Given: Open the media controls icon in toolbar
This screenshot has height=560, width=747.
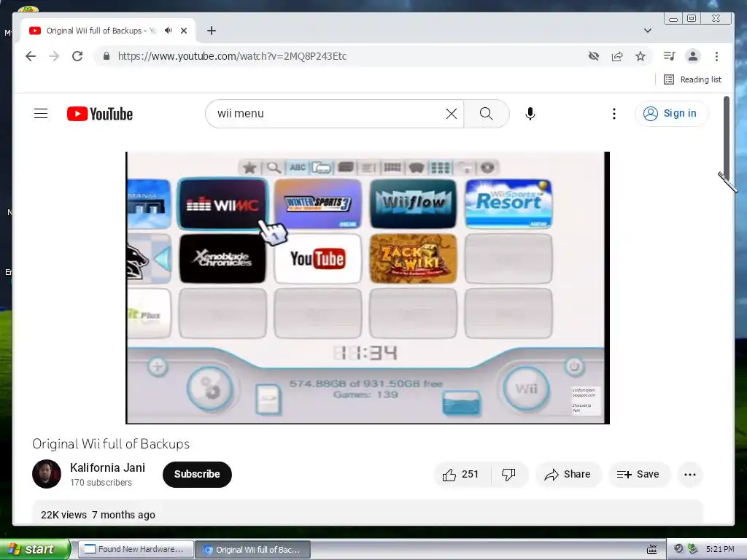Looking at the screenshot, I should pos(670,56).
